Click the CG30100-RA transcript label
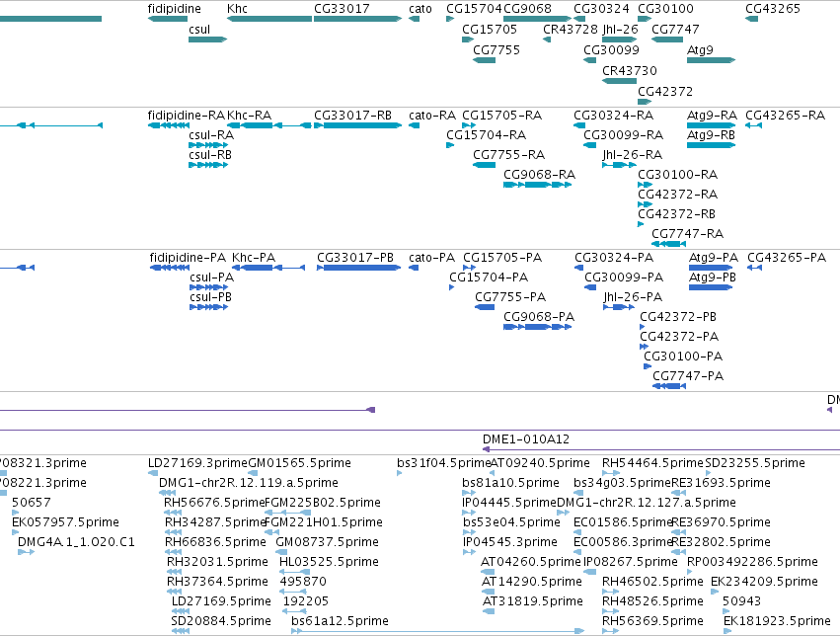 (x=677, y=175)
